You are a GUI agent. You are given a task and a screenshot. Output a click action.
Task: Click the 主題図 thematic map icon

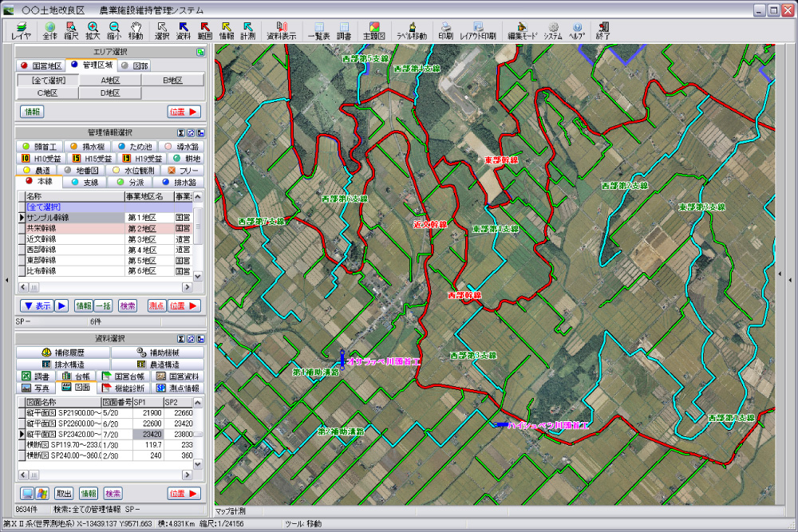pos(374,31)
